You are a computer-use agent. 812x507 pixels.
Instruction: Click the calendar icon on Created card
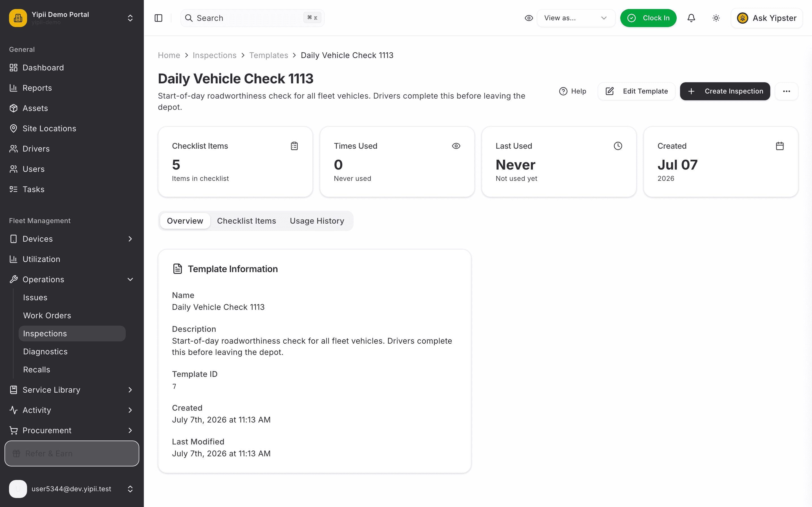coord(780,146)
